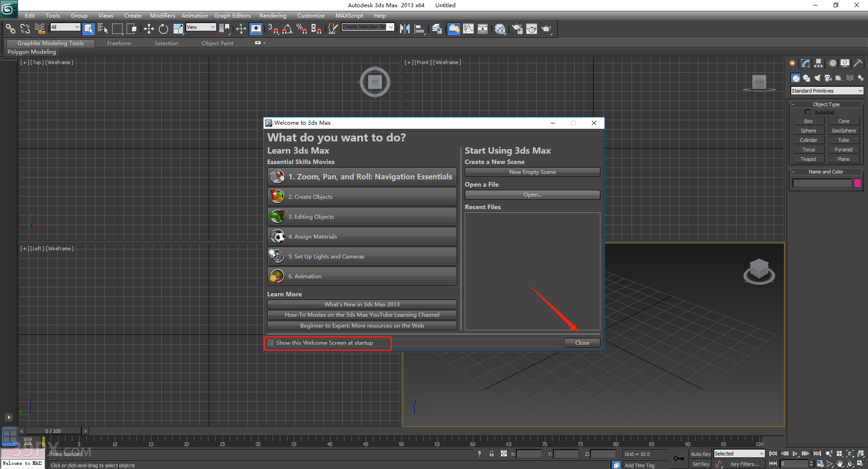This screenshot has width=868, height=469.
Task: Click the Open... button in welcome dialog
Action: (x=533, y=195)
